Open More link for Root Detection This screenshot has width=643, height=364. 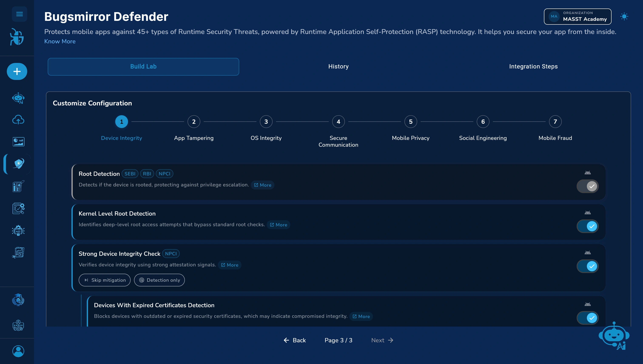pos(263,185)
